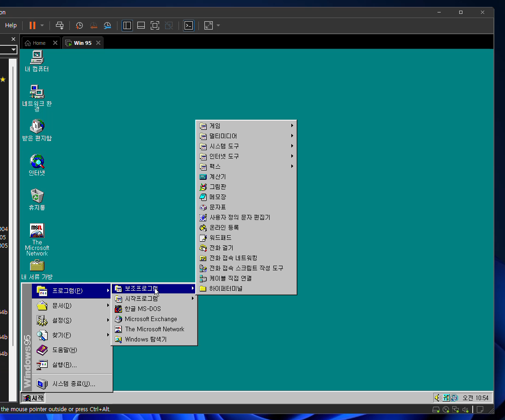Launch 워드패드 WordPad

246,237
